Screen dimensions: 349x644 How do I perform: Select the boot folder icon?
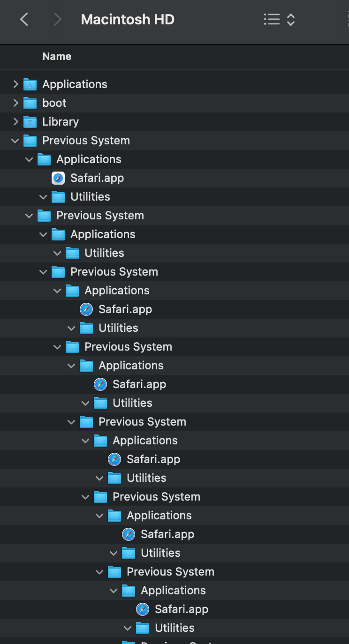[x=30, y=103]
